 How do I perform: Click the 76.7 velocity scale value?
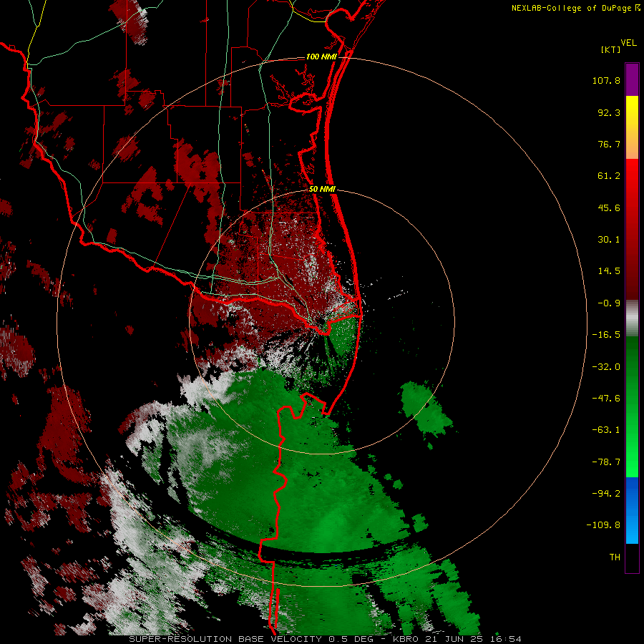[x=609, y=144]
